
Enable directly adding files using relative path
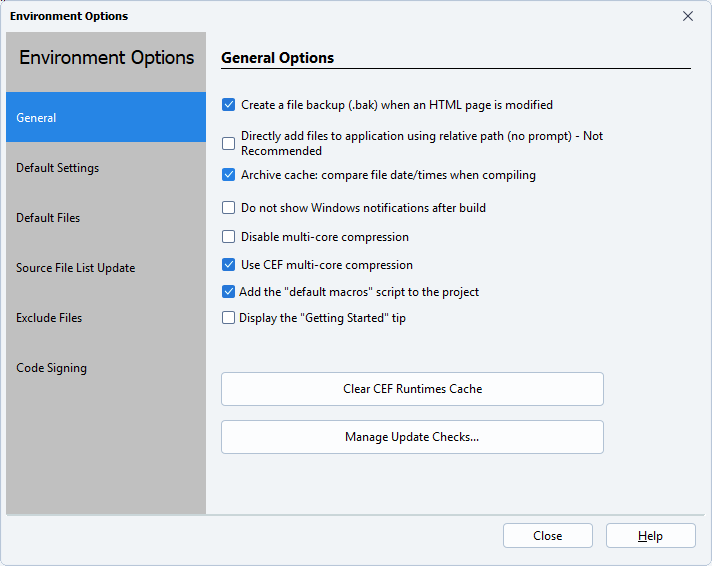click(x=229, y=143)
